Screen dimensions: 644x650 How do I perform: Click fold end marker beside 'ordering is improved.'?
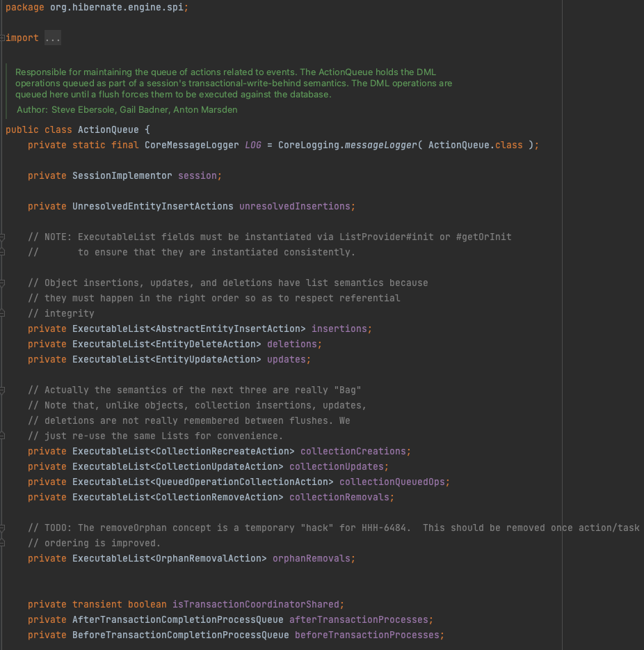pyautogui.click(x=2, y=543)
